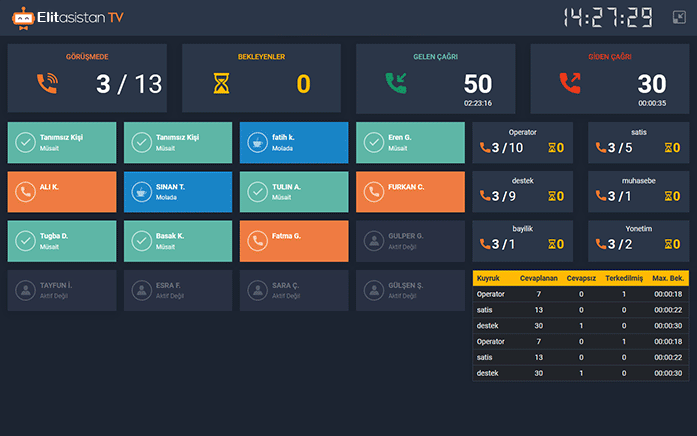Screen dimensions: 697x436
Task: Click the red outgoing call icon
Action: (570, 83)
